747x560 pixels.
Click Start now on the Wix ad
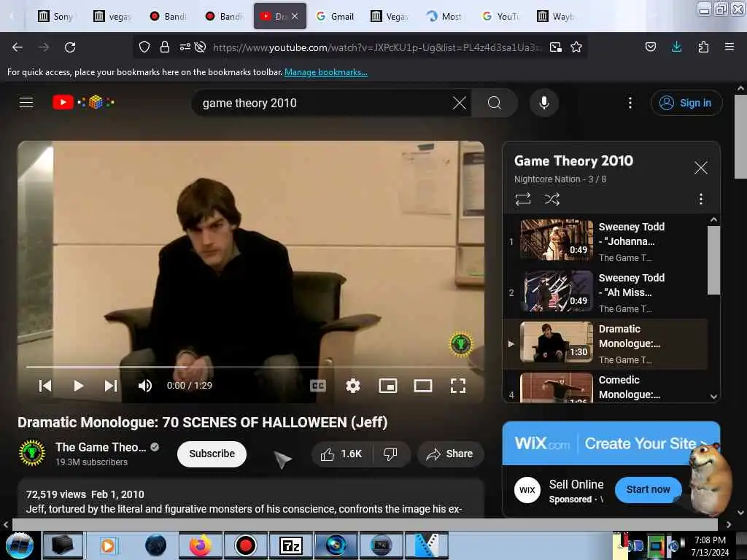coord(648,489)
